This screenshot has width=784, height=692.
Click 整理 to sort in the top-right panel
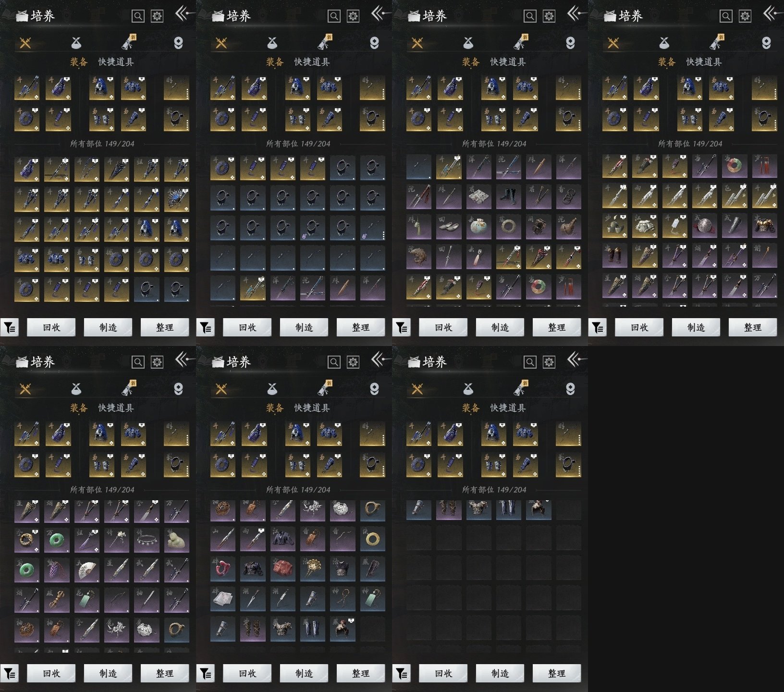click(752, 328)
